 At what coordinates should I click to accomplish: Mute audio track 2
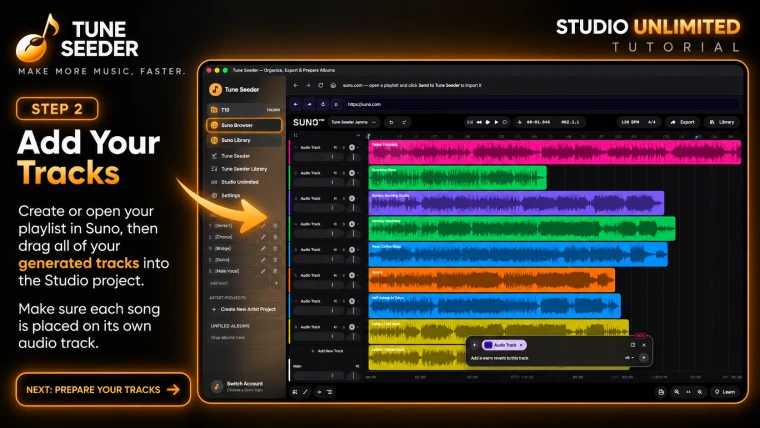[x=335, y=173]
